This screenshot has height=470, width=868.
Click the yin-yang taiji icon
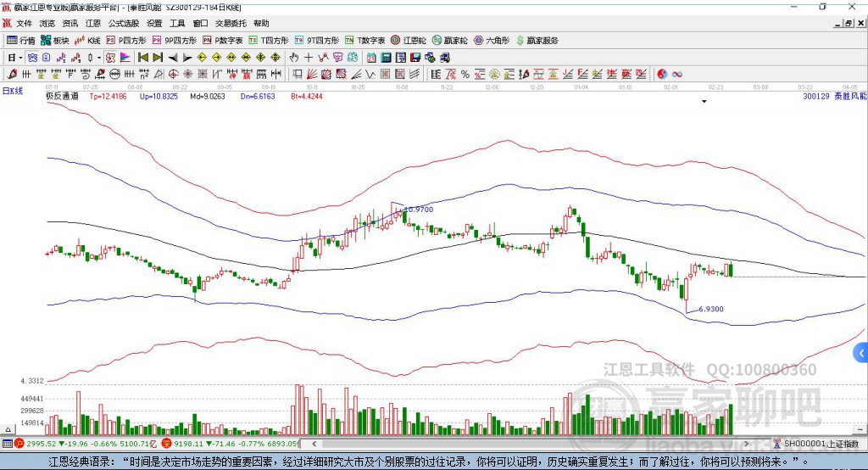click(662, 75)
